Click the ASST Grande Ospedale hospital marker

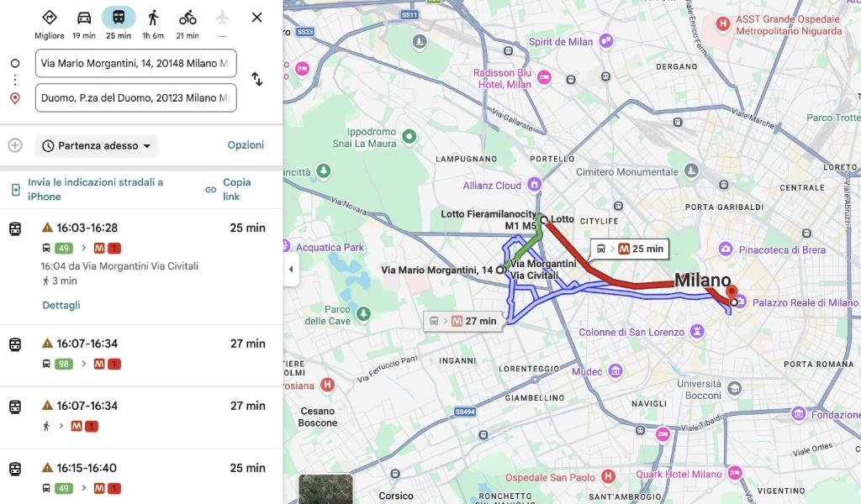coord(723,24)
